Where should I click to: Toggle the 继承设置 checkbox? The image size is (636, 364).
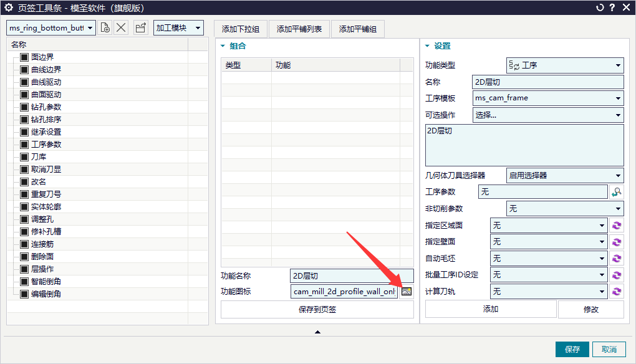pos(24,132)
